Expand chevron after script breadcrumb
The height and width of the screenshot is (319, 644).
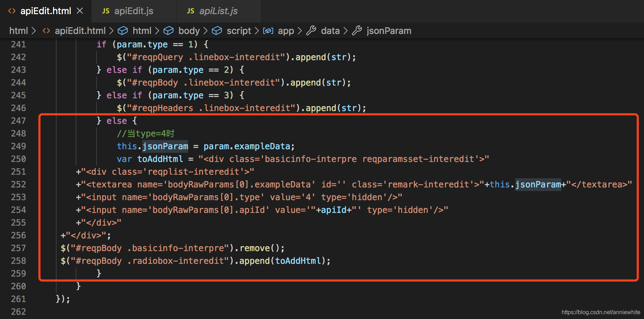click(x=257, y=31)
